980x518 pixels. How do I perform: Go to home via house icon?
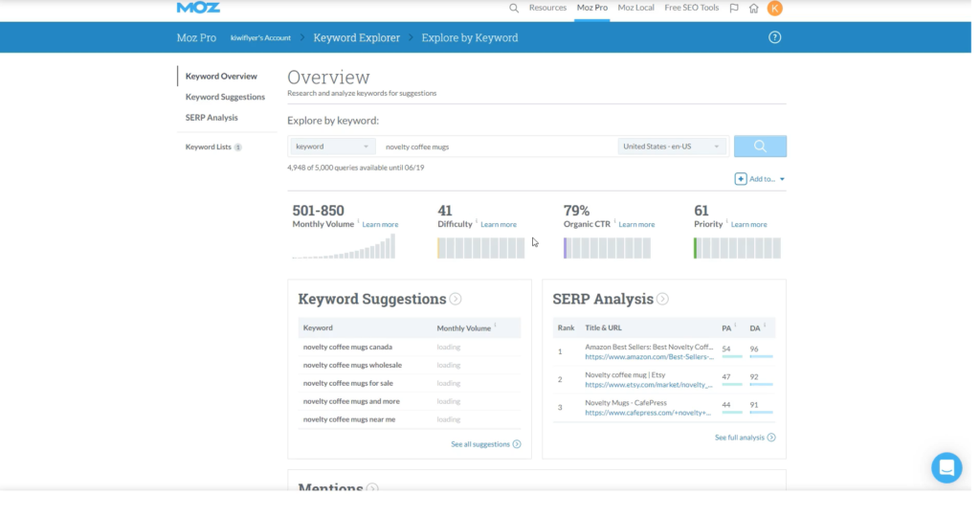click(x=754, y=8)
